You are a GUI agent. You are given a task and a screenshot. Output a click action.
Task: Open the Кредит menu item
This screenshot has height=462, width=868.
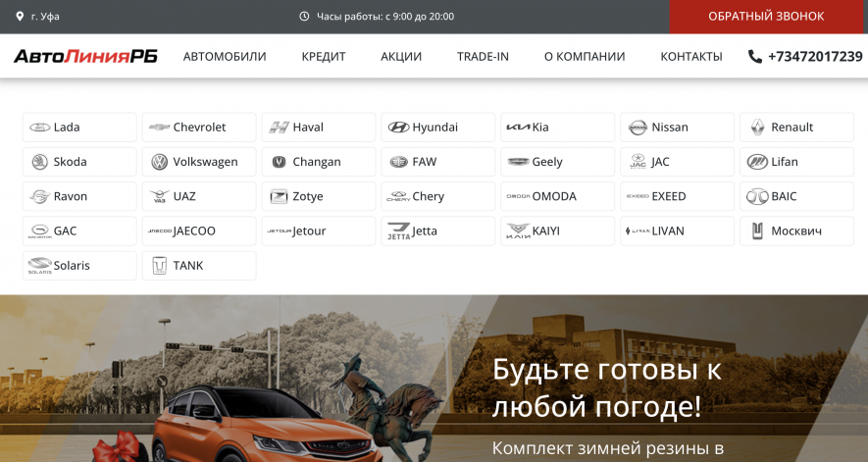pyautogui.click(x=324, y=57)
